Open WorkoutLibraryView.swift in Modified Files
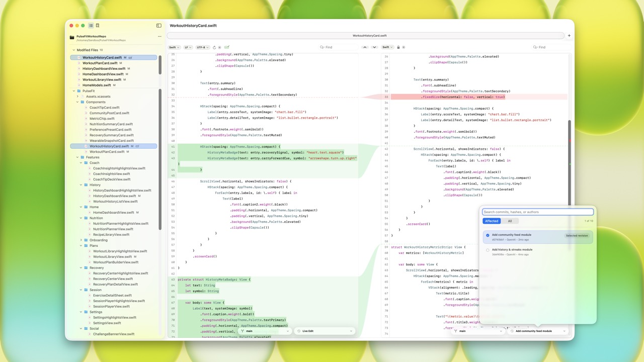 (102, 79)
